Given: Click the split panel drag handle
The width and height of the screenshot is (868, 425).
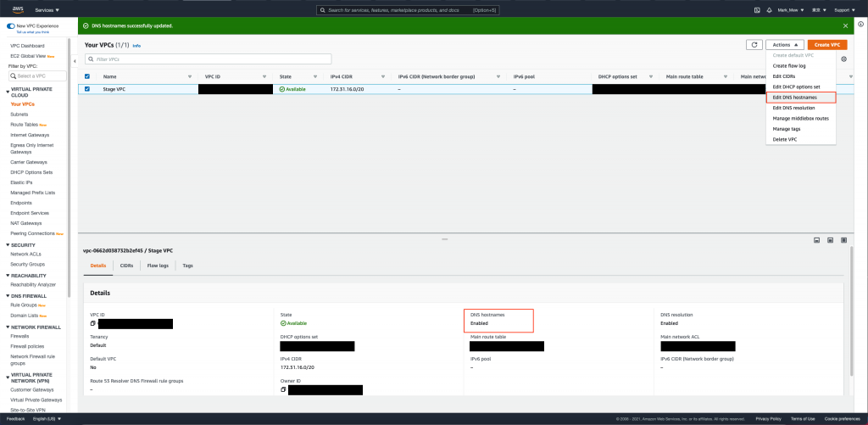Looking at the screenshot, I should tap(444, 239).
